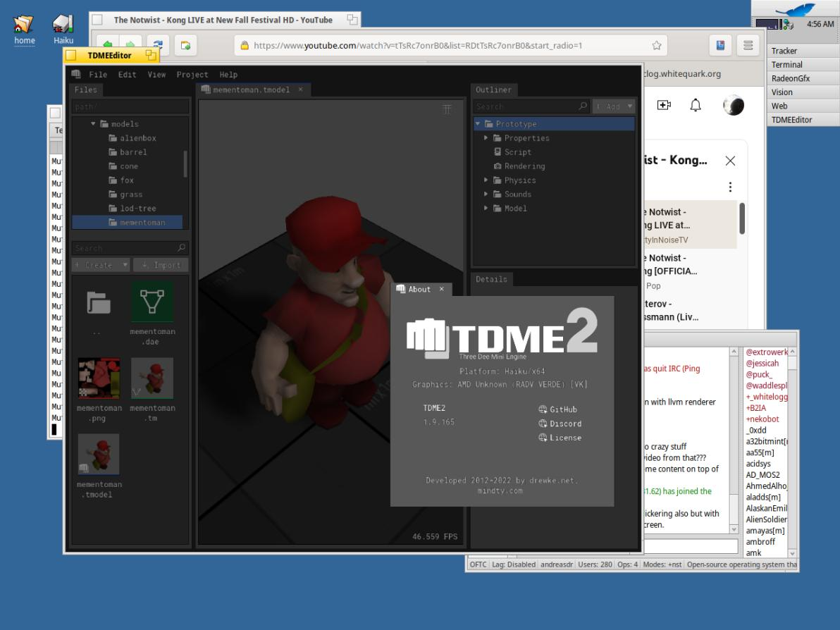
Task: Expand the Sounds node in Outliner
Action: pos(486,194)
